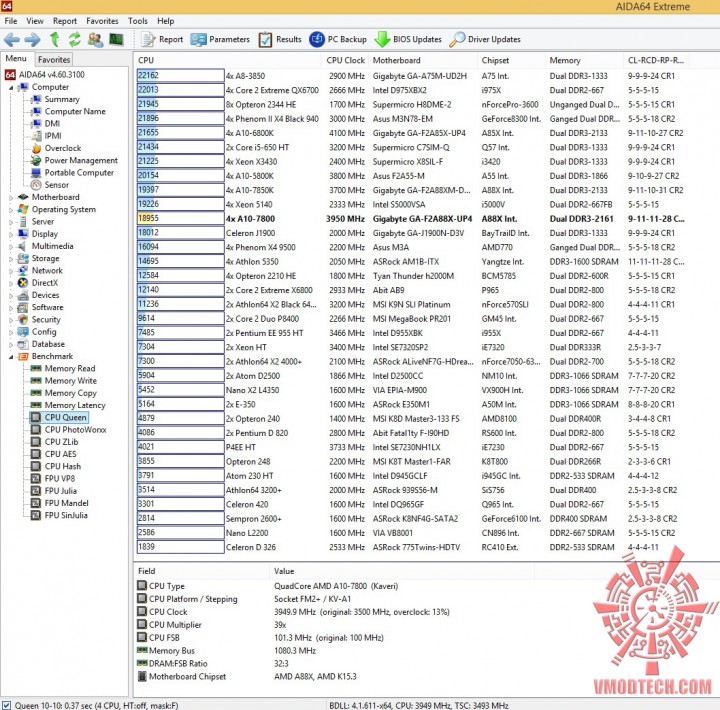
Task: Switch to the Menu tab
Action: [16, 58]
